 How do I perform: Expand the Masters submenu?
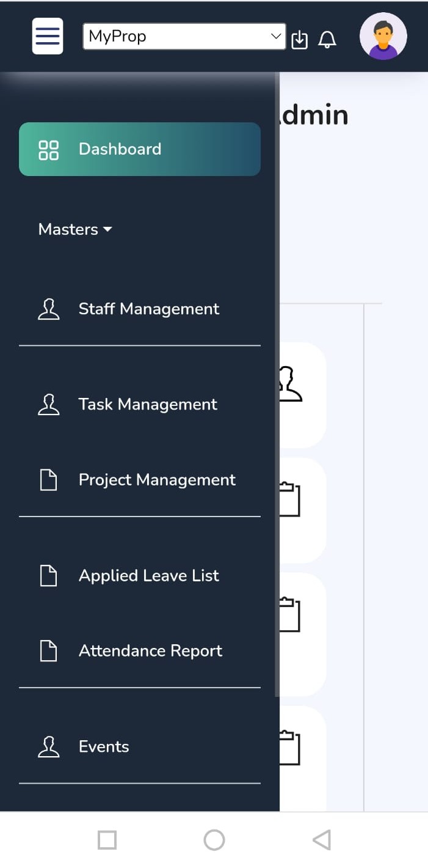click(x=68, y=229)
